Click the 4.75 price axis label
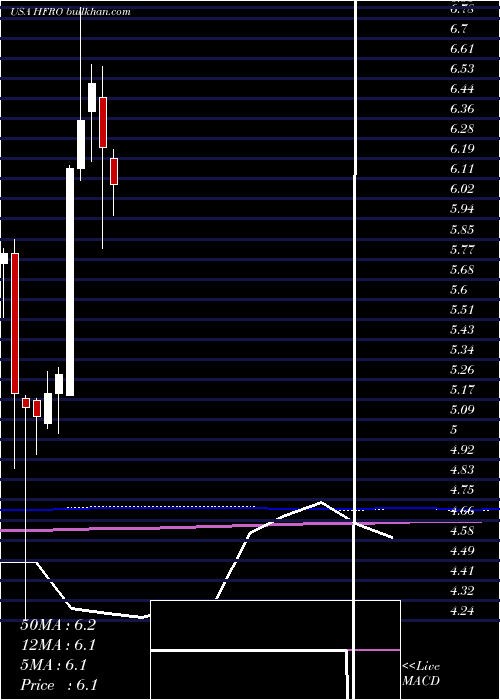This screenshot has height=700, width=500. [462, 490]
